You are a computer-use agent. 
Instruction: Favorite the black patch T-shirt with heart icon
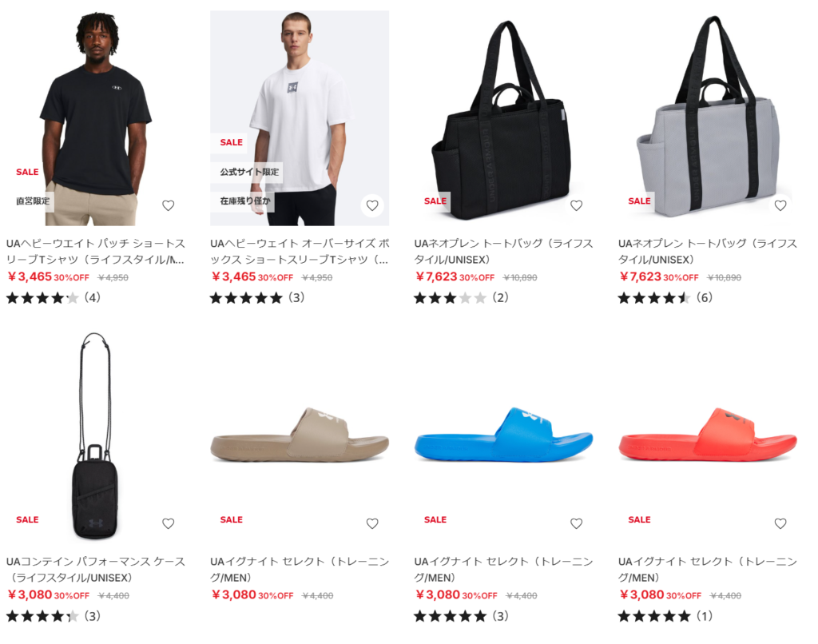point(168,205)
